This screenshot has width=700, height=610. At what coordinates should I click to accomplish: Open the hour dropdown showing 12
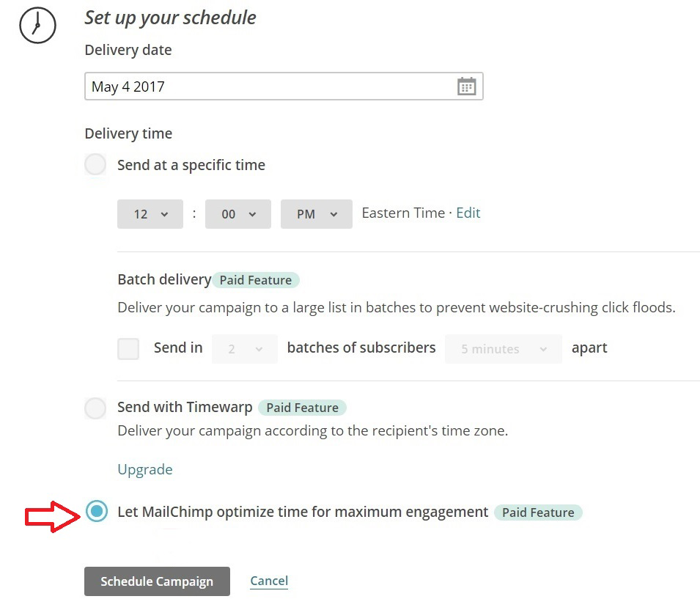[150, 213]
